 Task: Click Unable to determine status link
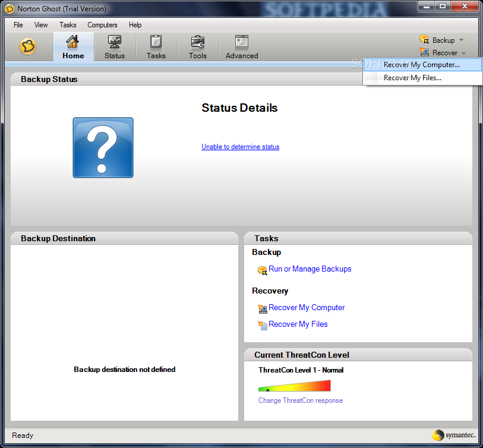click(x=240, y=147)
